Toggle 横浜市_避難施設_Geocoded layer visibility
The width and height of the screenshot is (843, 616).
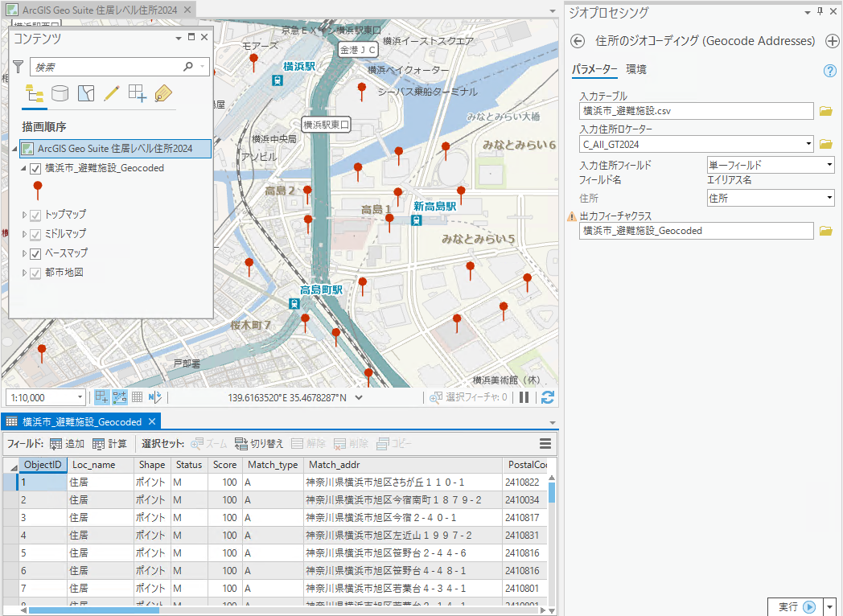pos(35,169)
